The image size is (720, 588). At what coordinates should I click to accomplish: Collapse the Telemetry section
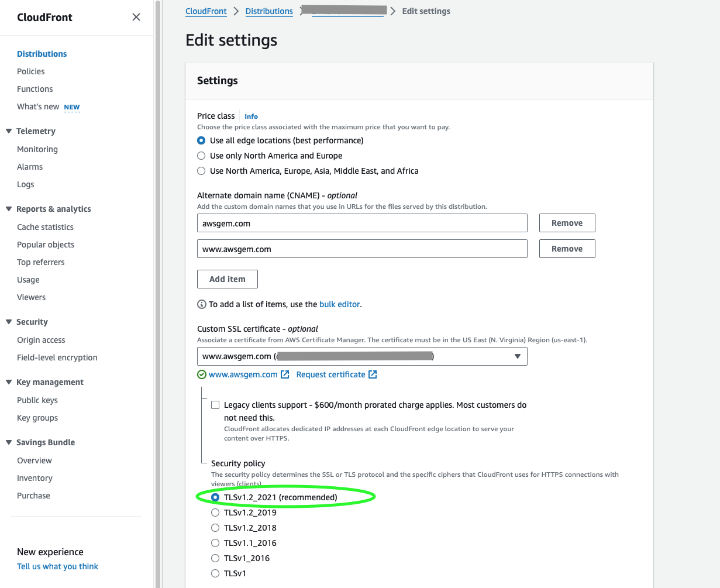pos(9,131)
